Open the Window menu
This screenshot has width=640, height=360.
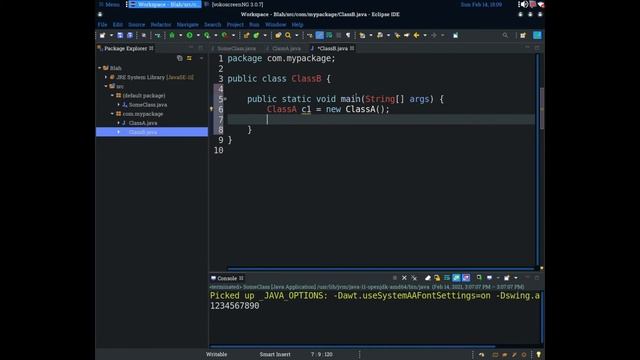pos(276,24)
